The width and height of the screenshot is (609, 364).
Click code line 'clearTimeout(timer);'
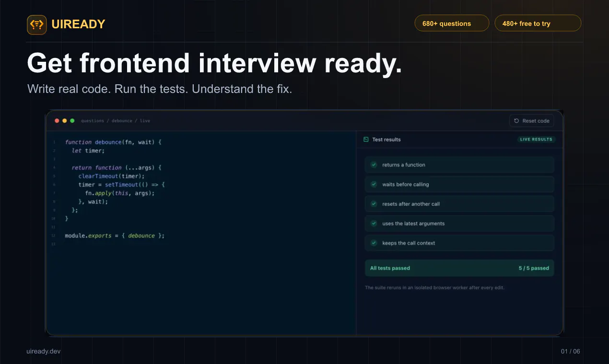111,176
